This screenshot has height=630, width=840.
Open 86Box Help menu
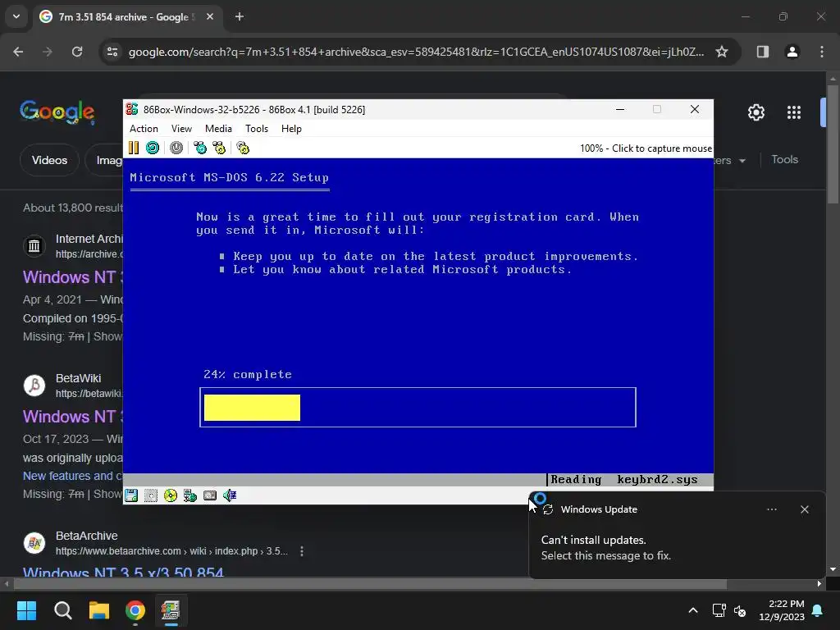291,129
